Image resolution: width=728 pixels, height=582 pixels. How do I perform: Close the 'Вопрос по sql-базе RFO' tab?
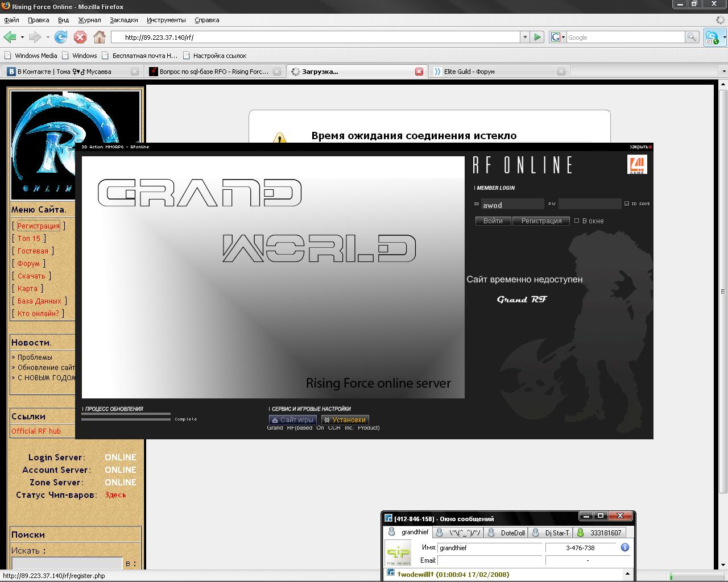(x=277, y=72)
